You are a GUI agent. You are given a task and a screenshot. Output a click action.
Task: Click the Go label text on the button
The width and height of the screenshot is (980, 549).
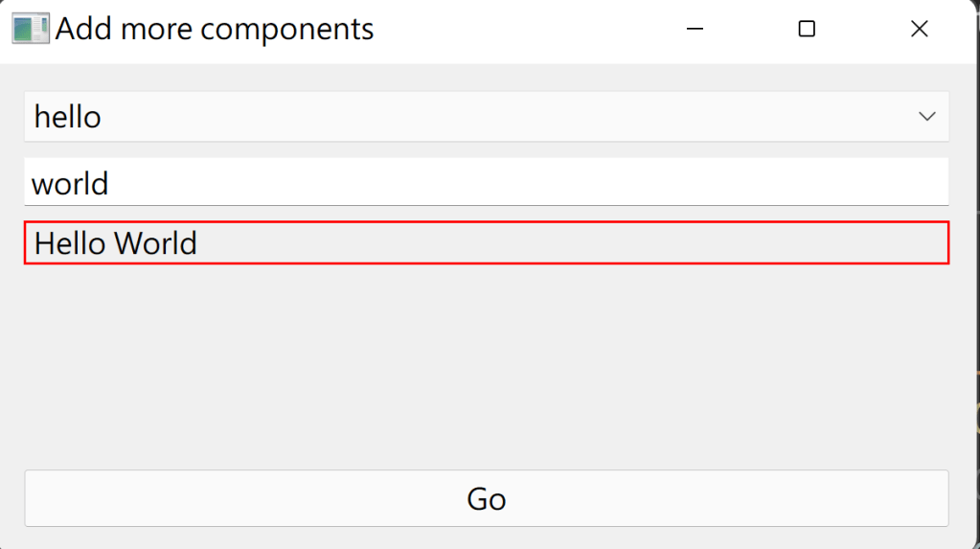click(487, 499)
